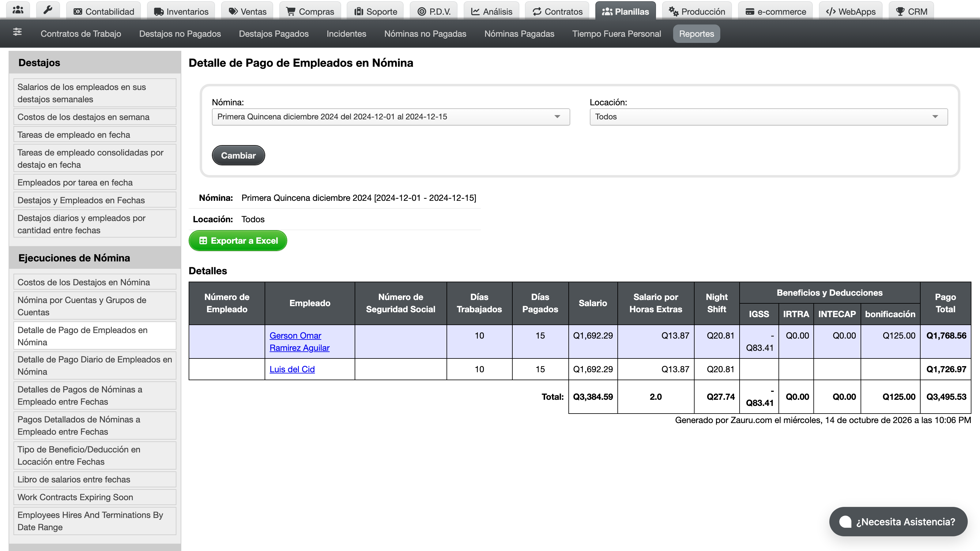Open the Análisis module tab
Image resolution: width=980 pixels, height=551 pixels.
coord(492,11)
